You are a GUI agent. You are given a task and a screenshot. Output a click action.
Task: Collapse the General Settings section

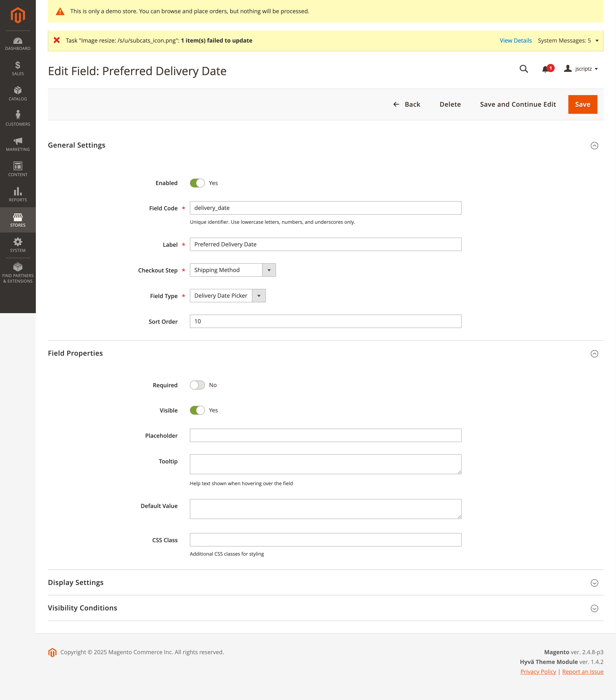595,146
